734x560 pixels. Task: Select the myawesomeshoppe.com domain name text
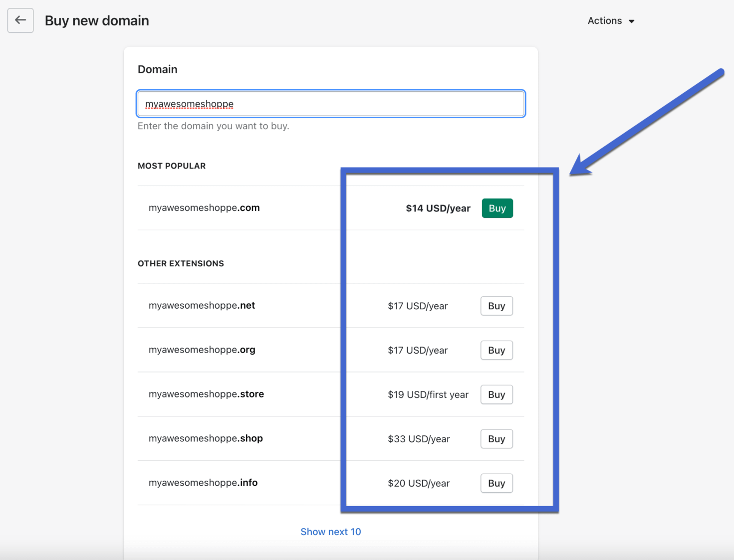point(204,208)
